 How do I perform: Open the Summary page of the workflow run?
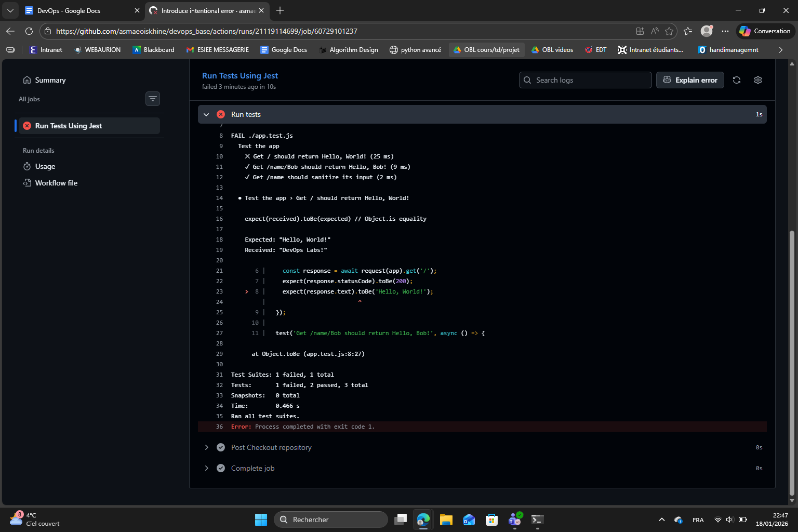50,80
